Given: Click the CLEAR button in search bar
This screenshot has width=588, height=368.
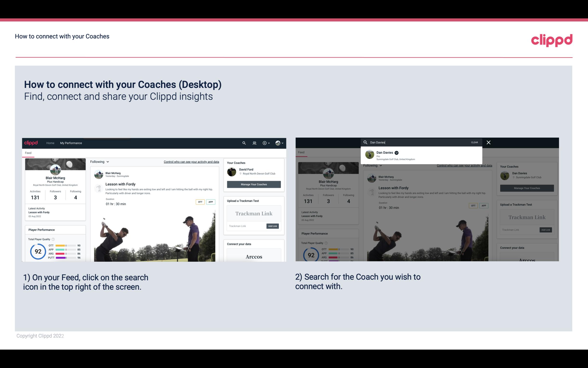Looking at the screenshot, I should [474, 142].
